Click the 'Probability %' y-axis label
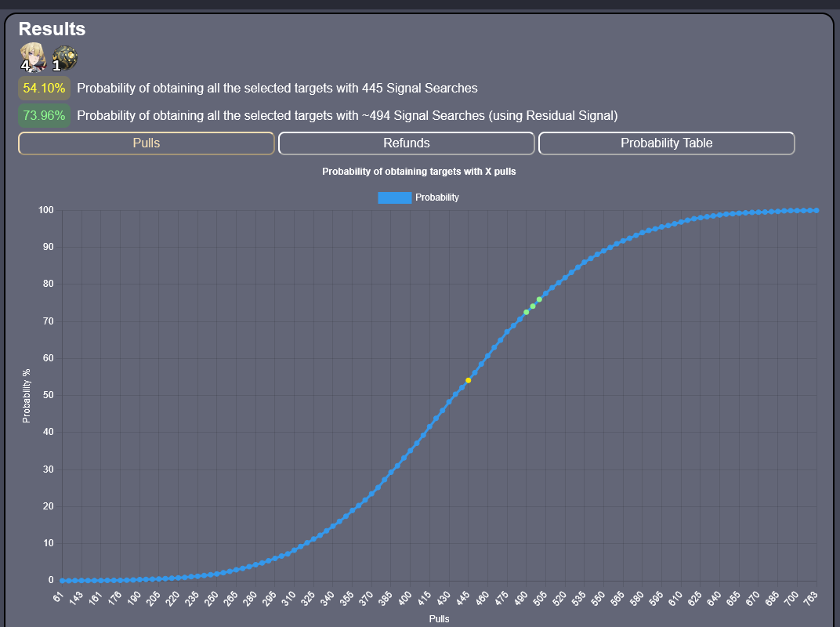840x627 pixels. coord(27,396)
